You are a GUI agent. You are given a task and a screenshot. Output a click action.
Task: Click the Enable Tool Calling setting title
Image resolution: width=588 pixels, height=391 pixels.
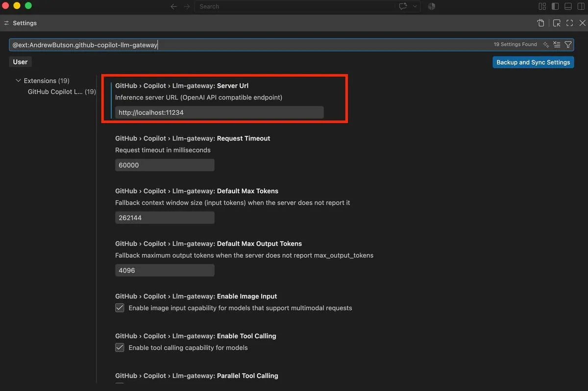pyautogui.click(x=196, y=336)
